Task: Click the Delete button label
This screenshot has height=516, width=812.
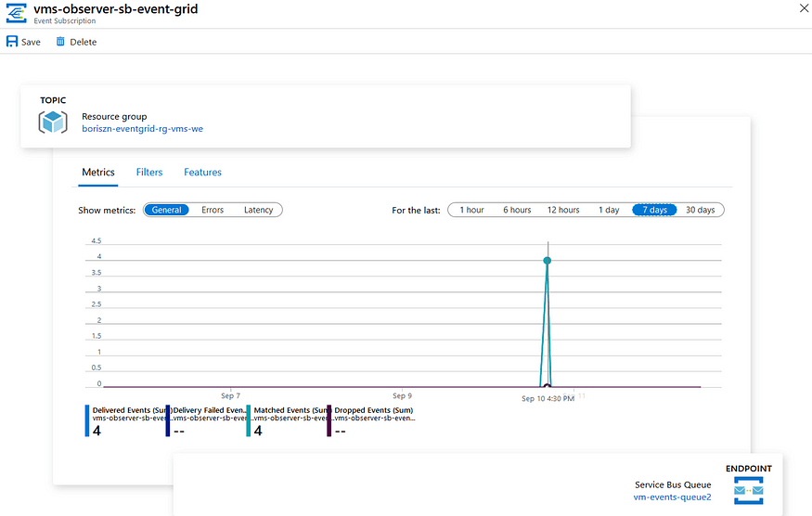Action: (x=83, y=42)
